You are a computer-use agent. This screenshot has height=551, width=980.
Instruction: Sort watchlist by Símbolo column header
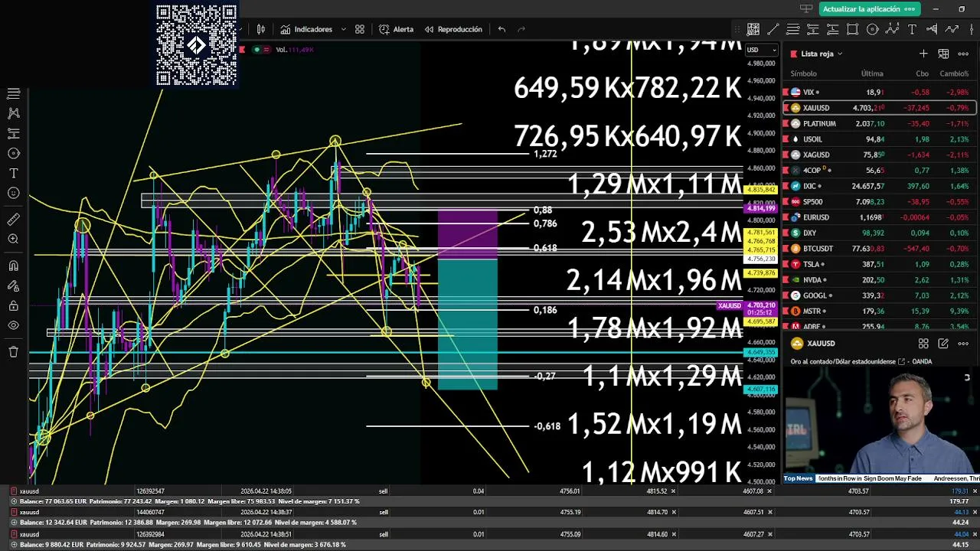803,73
